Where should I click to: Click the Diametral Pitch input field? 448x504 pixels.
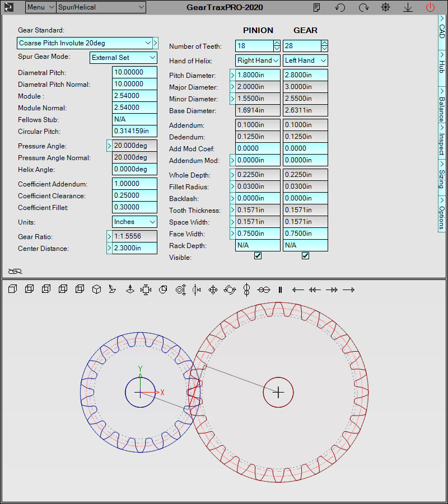click(x=134, y=73)
